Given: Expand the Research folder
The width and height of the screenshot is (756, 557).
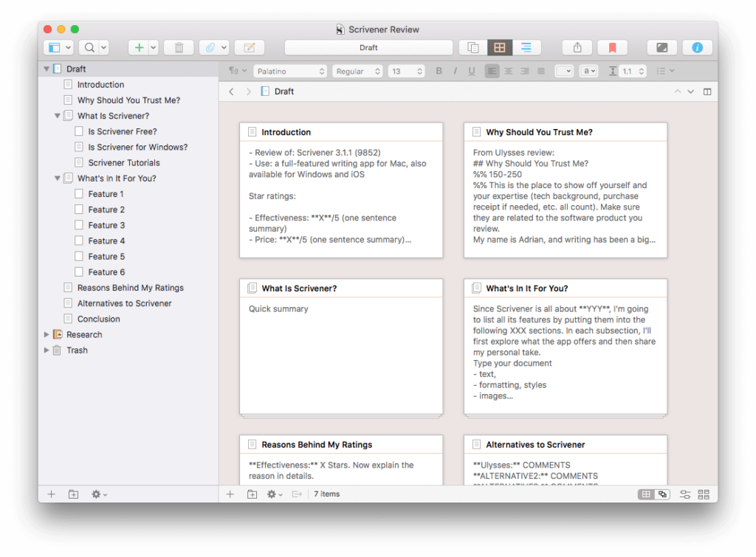Looking at the screenshot, I should pos(47,334).
